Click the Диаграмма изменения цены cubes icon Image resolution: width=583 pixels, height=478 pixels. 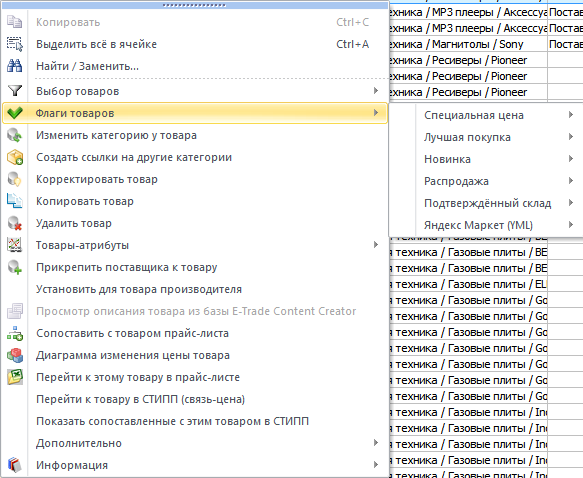(x=15, y=355)
